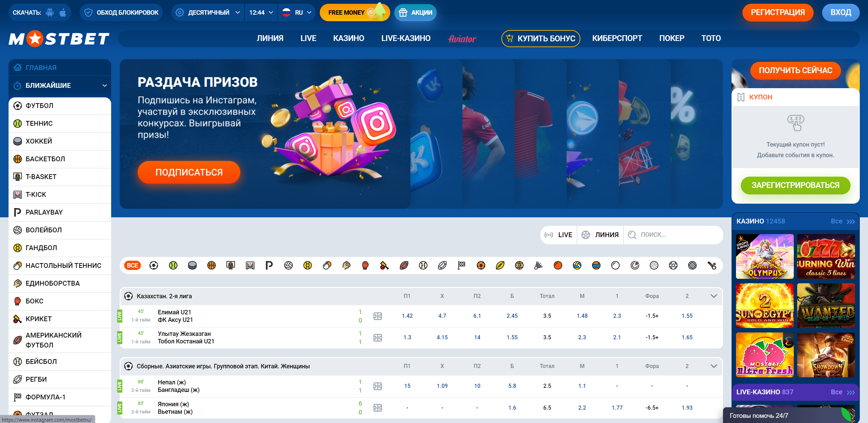Open the КИБЕРСПОРТ menu item
Viewport: 868px width, 423px height.
tap(617, 38)
